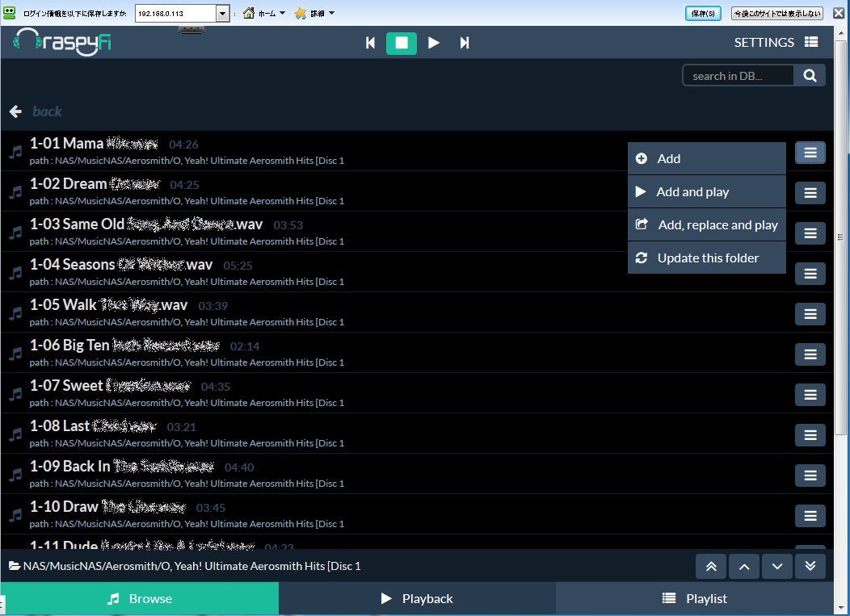The width and height of the screenshot is (850, 616).
Task: Jump to top with double up chevron
Action: pyautogui.click(x=711, y=567)
